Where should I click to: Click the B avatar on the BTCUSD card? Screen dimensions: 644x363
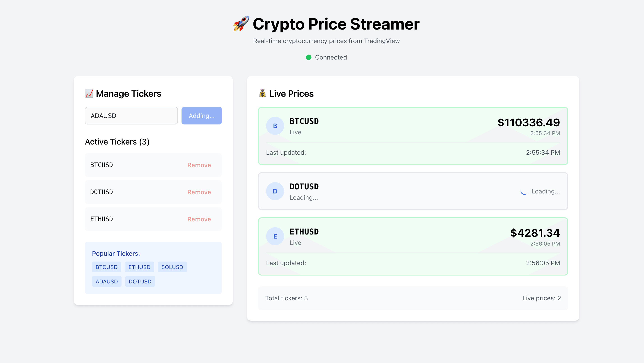275,126
